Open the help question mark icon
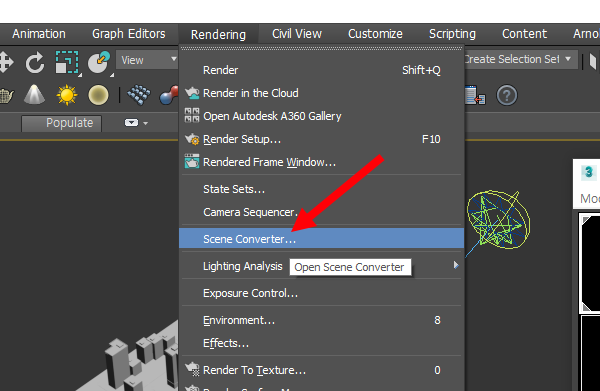This screenshot has width=600, height=391. [x=507, y=95]
